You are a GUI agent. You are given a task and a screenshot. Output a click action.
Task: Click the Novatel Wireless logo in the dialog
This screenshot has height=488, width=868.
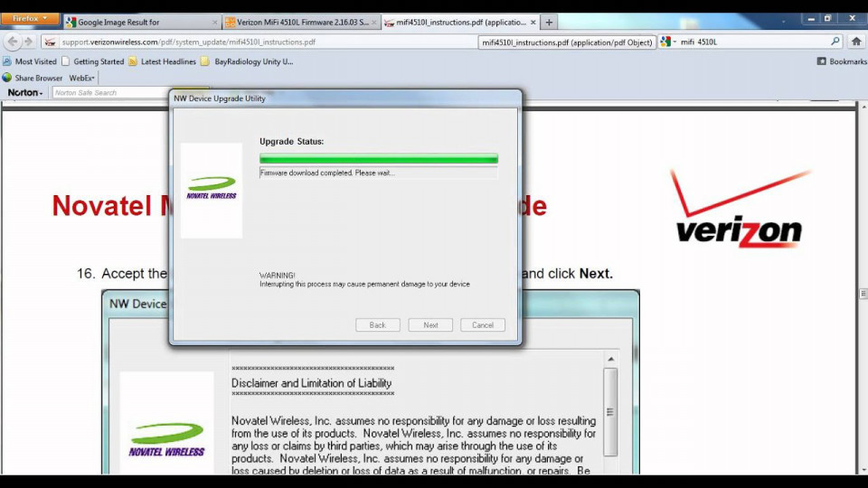pyautogui.click(x=212, y=188)
